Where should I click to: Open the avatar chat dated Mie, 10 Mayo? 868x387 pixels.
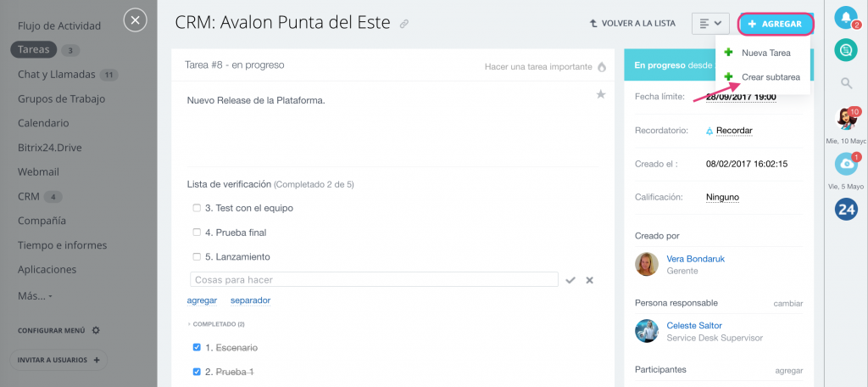[x=846, y=118]
